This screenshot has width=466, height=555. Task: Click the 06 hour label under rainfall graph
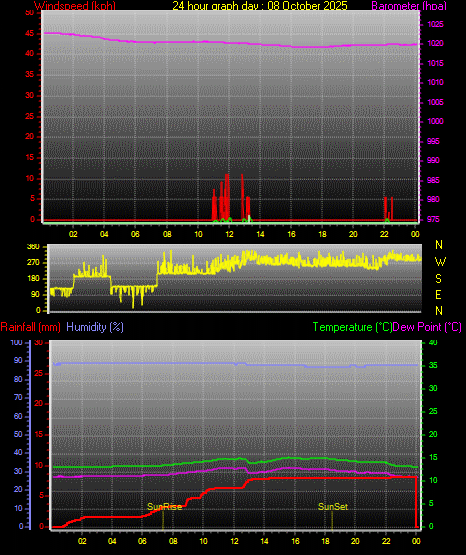click(x=142, y=541)
